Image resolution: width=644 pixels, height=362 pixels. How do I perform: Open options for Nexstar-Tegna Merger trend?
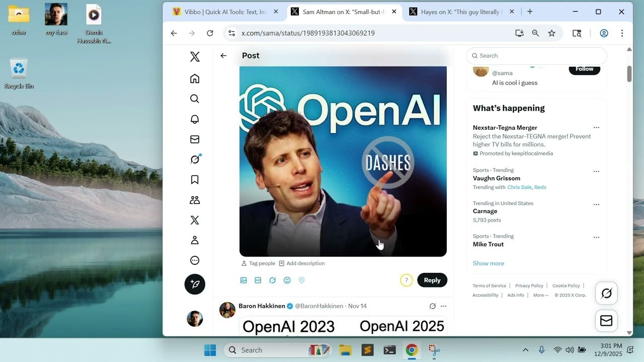click(596, 128)
